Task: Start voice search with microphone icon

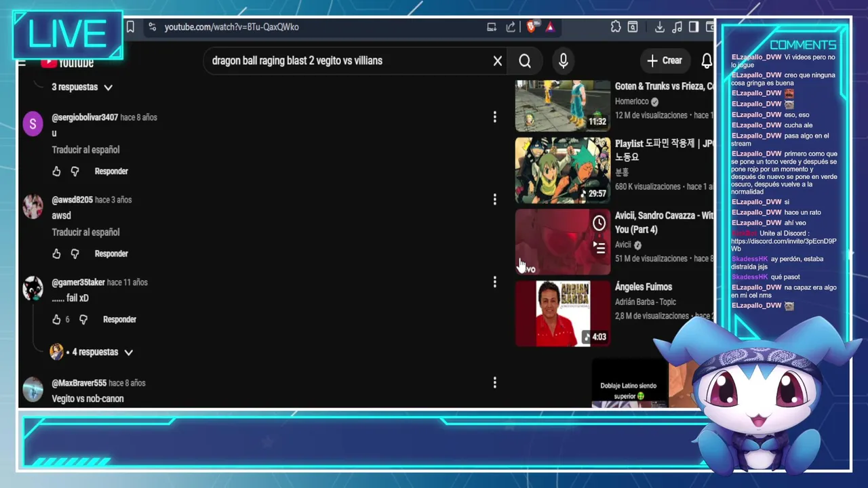Action: pos(564,61)
